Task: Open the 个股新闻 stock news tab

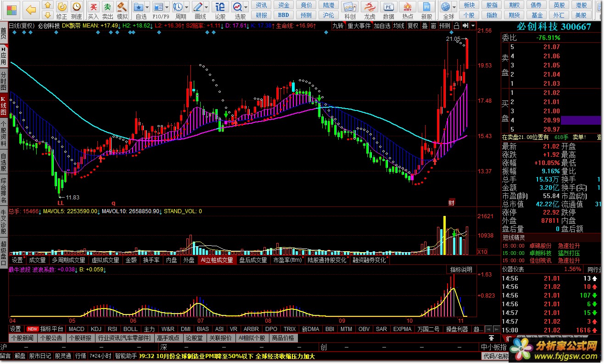Action: tap(22, 338)
